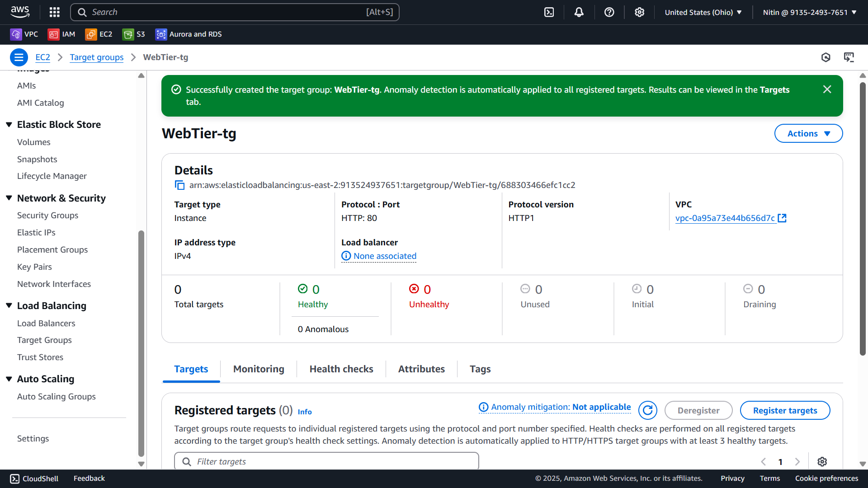Switch to the Targets tab
This screenshot has height=488, width=868.
[191, 369]
